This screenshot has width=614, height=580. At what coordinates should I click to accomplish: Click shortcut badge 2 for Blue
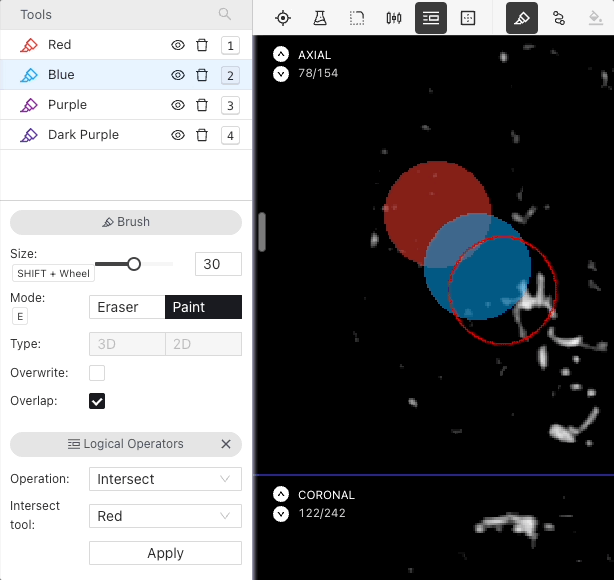pyautogui.click(x=230, y=75)
